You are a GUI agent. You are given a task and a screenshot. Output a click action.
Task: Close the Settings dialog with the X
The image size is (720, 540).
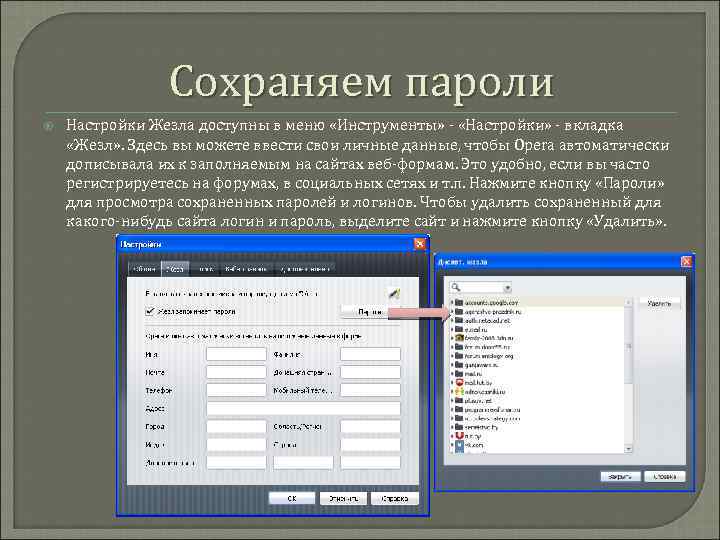pos(419,244)
